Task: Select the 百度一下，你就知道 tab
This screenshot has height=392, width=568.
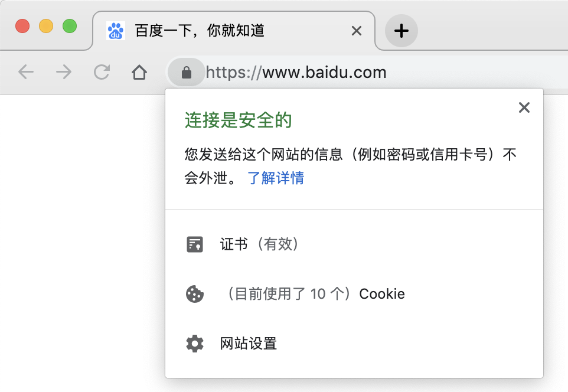Action: click(200, 31)
